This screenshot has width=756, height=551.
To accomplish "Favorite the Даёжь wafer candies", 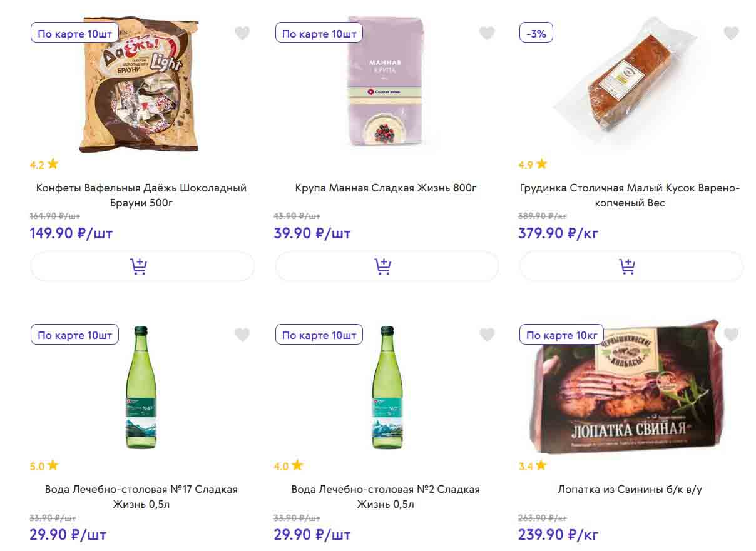I will 242,33.
